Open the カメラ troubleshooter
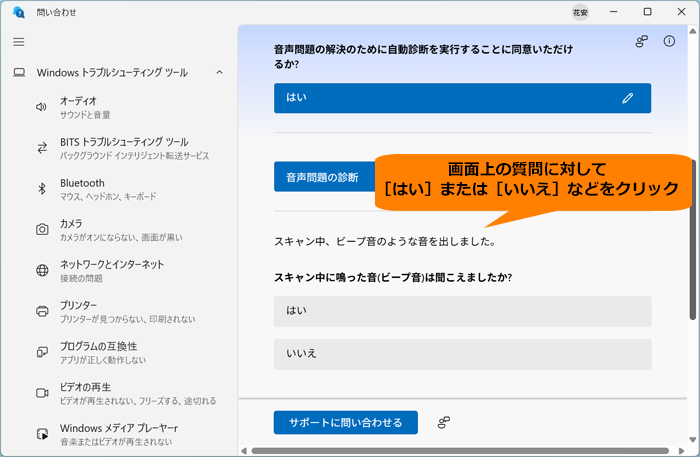Viewport: 700px width, 457px height. coord(121,230)
